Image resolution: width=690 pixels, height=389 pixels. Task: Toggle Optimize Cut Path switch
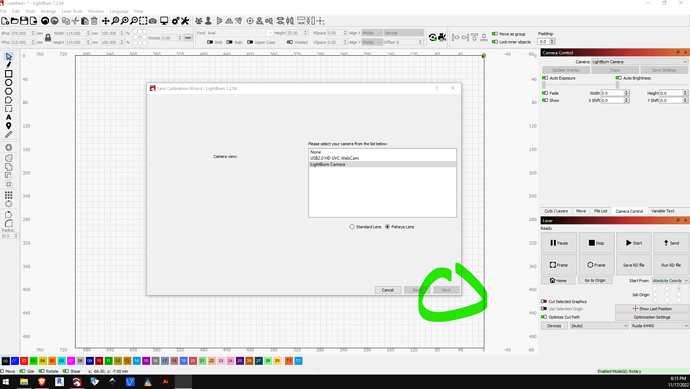click(544, 317)
